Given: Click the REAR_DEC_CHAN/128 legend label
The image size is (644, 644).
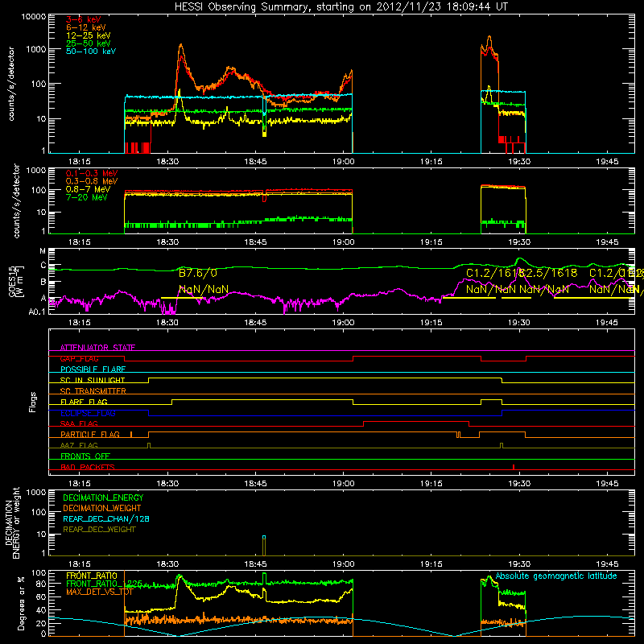Looking at the screenshot, I should tap(106, 519).
